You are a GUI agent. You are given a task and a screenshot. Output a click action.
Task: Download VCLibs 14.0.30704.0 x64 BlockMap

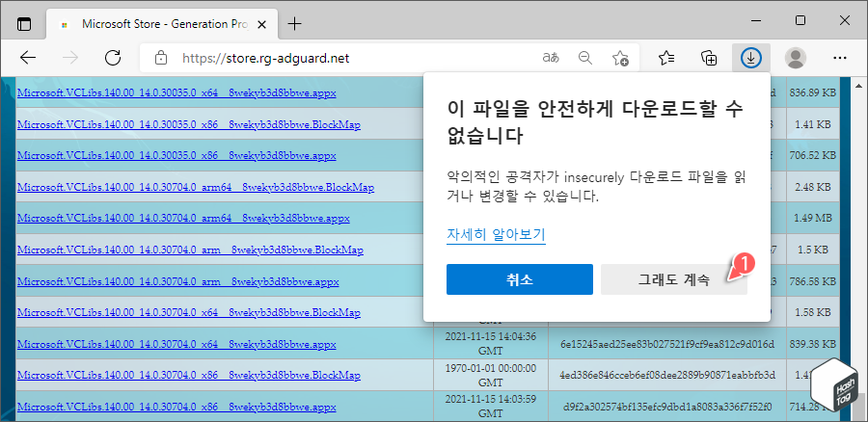click(189, 313)
